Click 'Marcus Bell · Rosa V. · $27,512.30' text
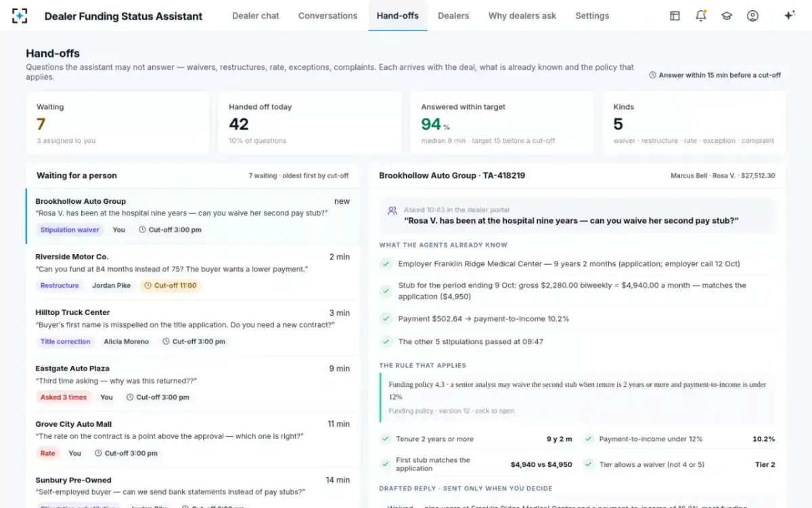 [x=723, y=176]
